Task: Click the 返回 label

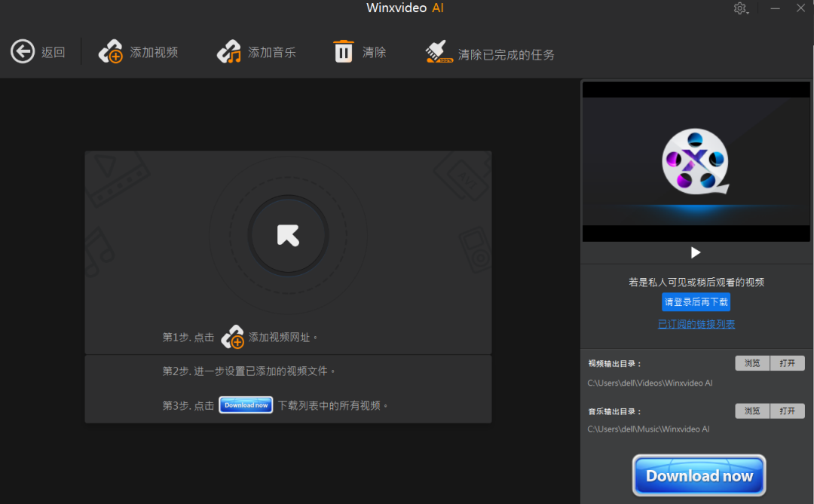Action: pyautogui.click(x=53, y=53)
